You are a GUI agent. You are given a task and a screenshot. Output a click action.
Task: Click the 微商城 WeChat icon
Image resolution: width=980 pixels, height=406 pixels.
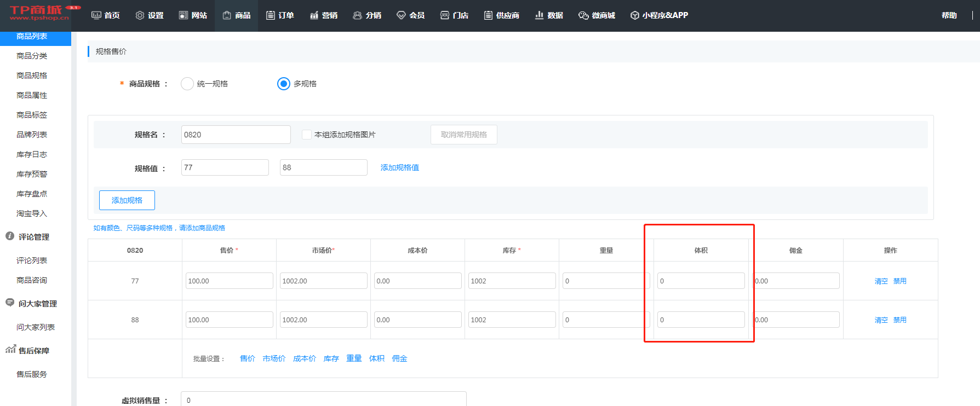pos(583,15)
